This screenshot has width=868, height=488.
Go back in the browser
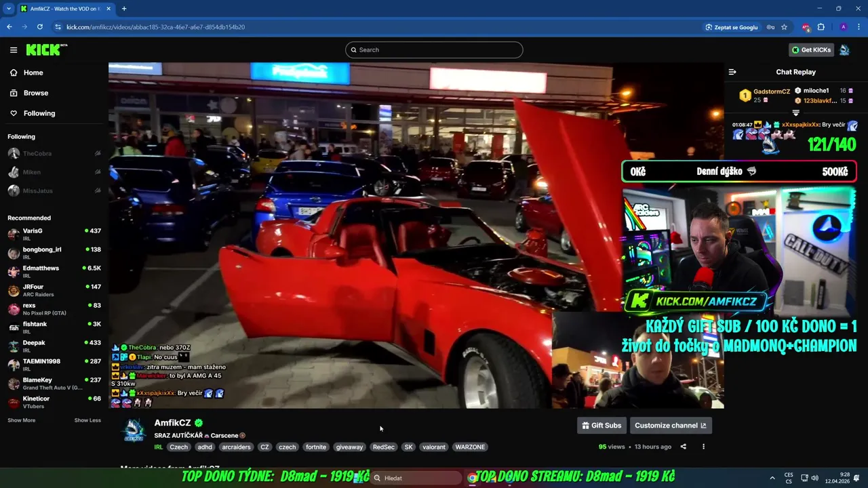9,27
